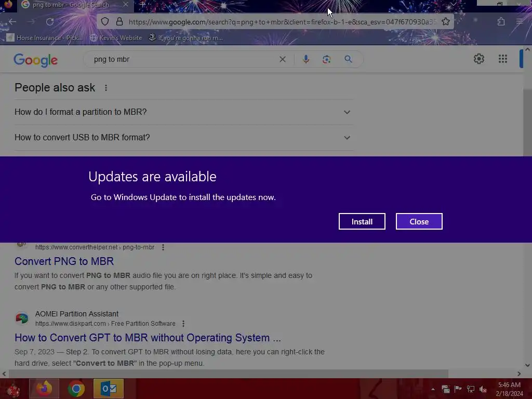Open Action Center flag tray icon

[x=458, y=389]
